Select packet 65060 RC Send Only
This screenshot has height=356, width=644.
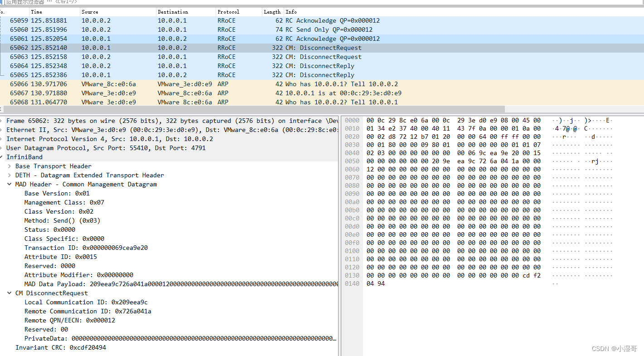(322, 29)
